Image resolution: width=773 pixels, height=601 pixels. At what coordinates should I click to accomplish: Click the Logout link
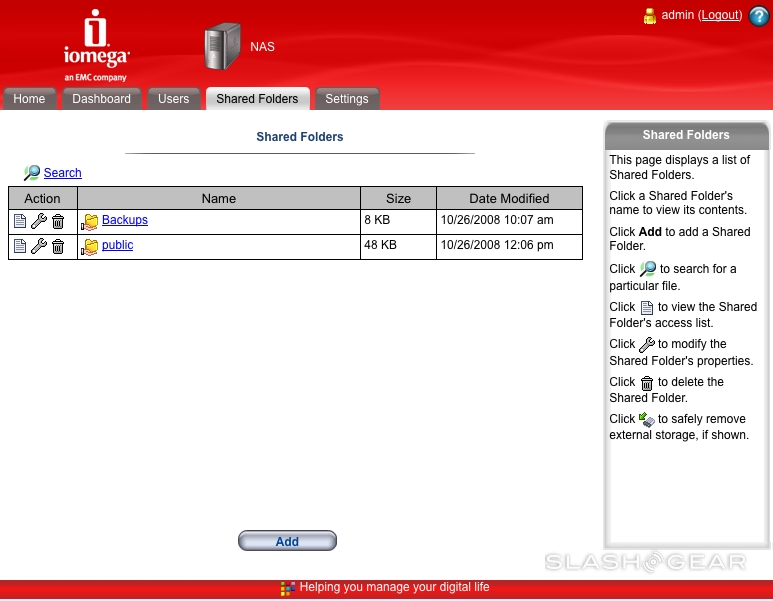click(720, 15)
